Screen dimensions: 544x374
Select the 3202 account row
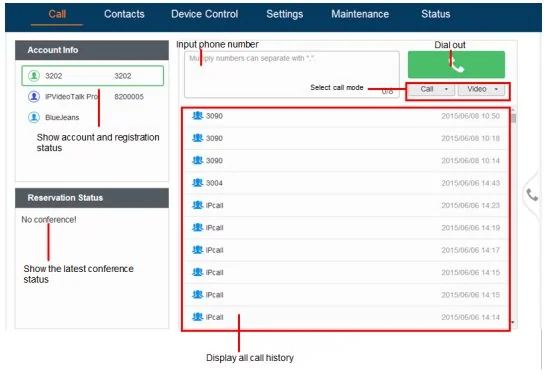coord(93,76)
